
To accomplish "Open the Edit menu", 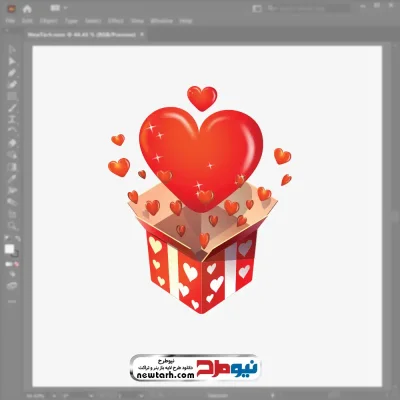I will pos(27,21).
